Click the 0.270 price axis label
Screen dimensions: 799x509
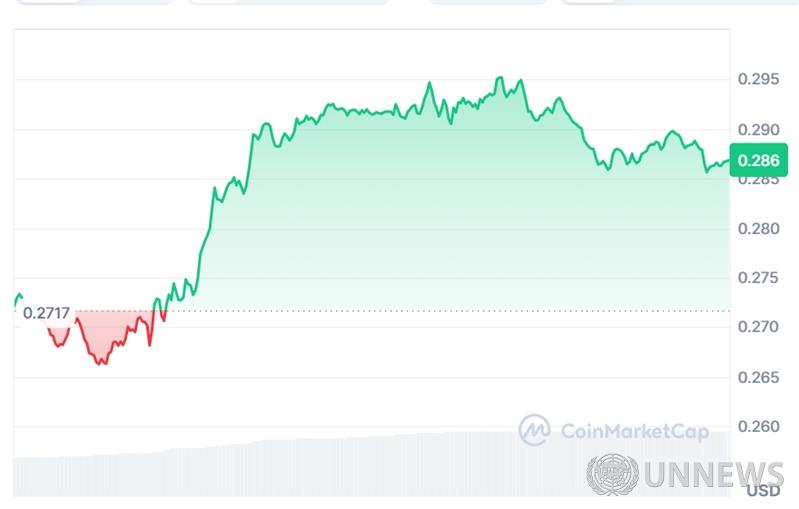click(x=757, y=327)
